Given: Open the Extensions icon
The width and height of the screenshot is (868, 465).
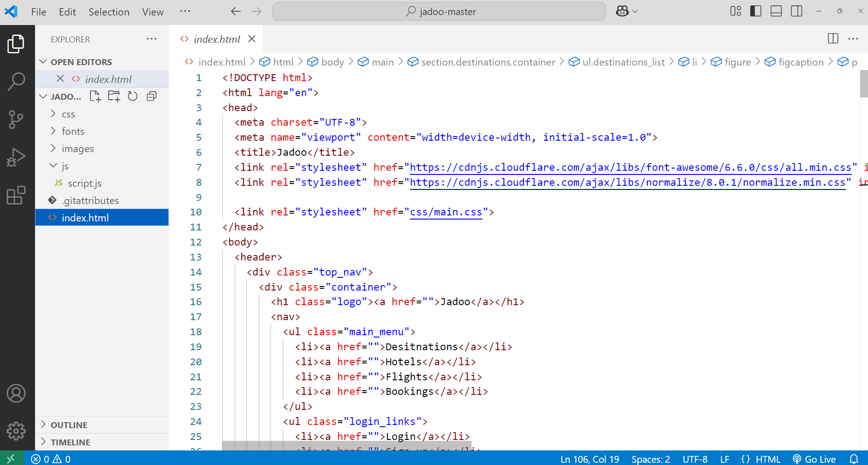Looking at the screenshot, I should [16, 195].
